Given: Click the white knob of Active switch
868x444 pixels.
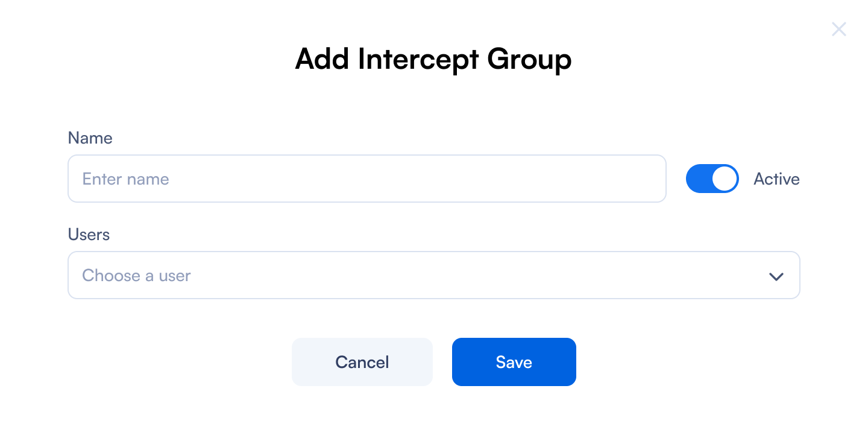Looking at the screenshot, I should [724, 179].
